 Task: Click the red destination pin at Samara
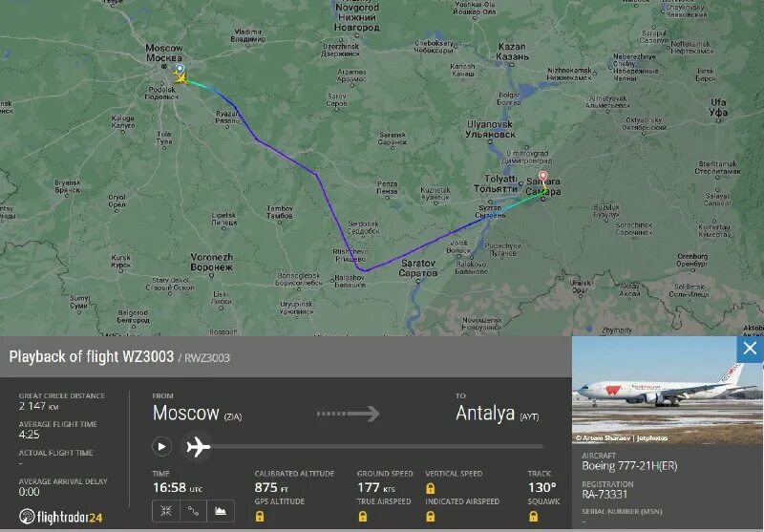(542, 178)
